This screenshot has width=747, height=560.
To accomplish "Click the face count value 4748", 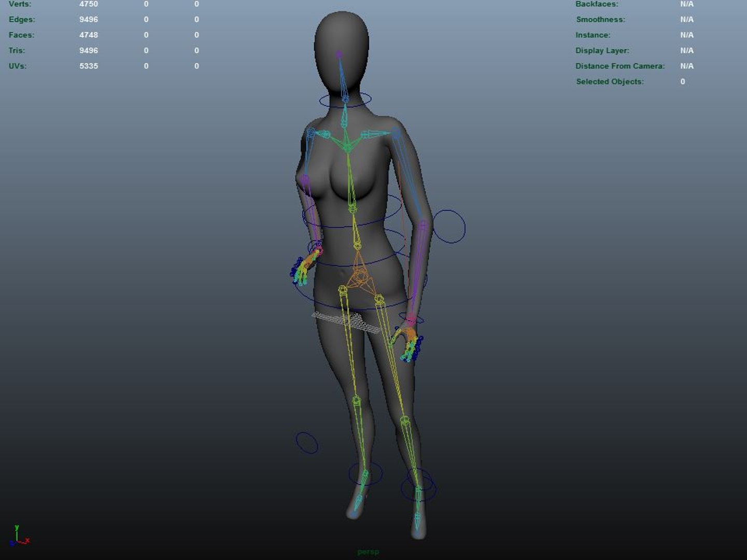I will coord(89,35).
